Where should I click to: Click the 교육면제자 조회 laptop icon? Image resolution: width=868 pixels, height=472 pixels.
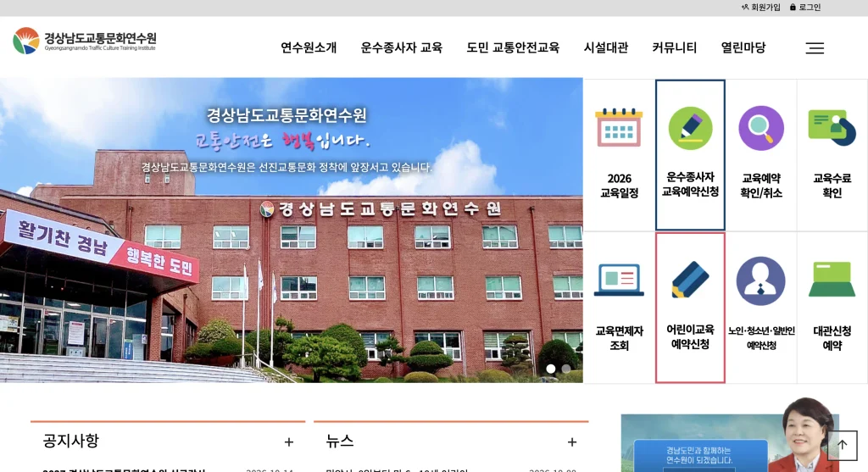tap(619, 280)
